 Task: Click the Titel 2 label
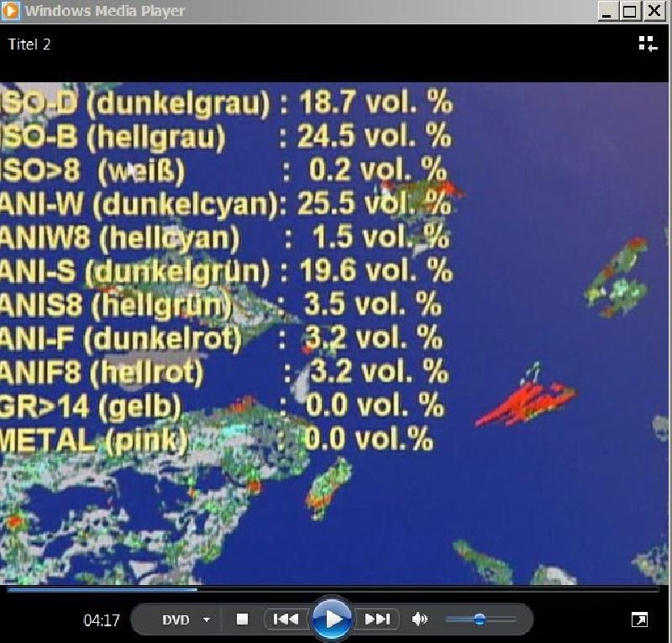pos(29,44)
